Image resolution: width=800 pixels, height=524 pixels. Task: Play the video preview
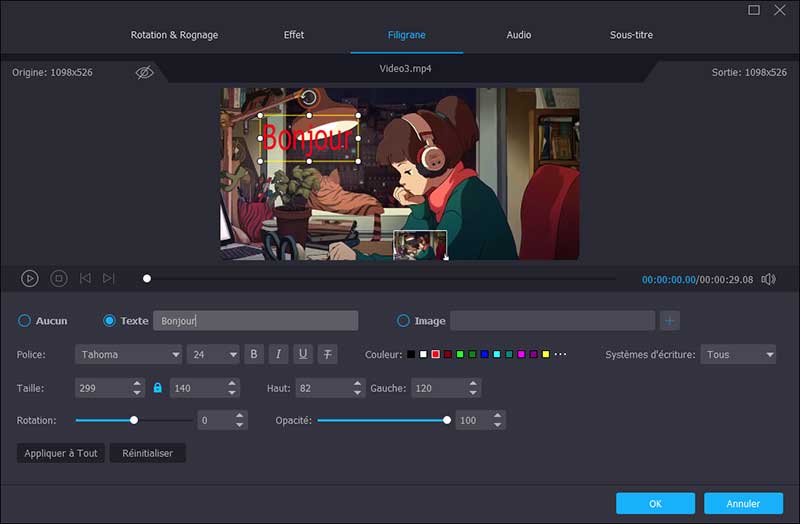click(30, 279)
